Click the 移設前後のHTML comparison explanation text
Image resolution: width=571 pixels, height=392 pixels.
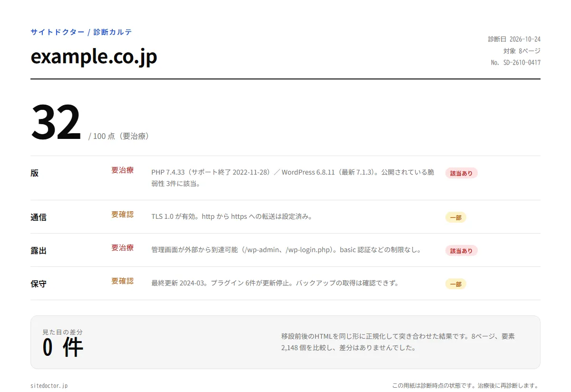(398, 342)
